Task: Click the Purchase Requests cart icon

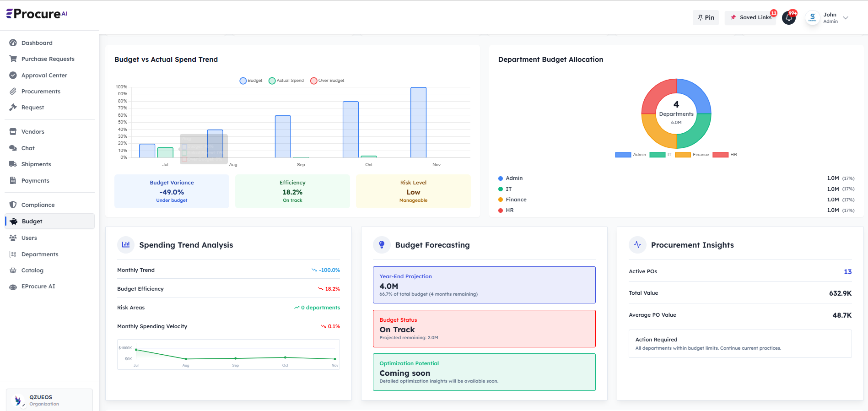Action: (13, 59)
